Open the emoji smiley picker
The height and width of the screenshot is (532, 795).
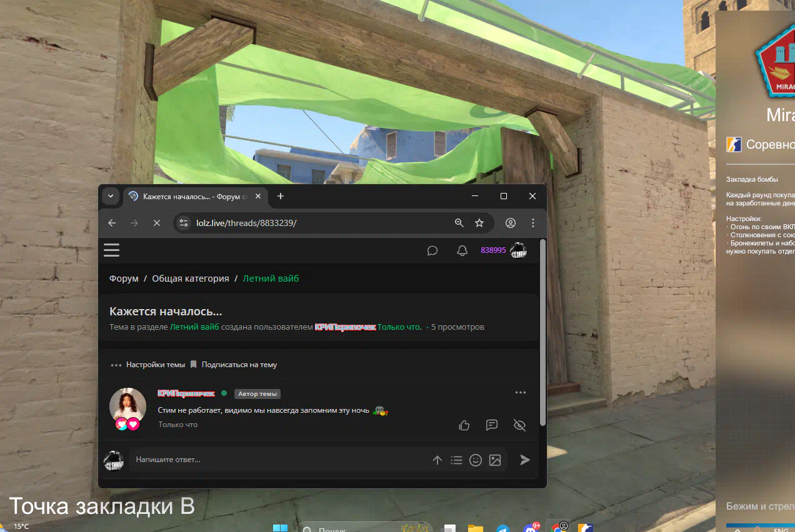pos(476,460)
